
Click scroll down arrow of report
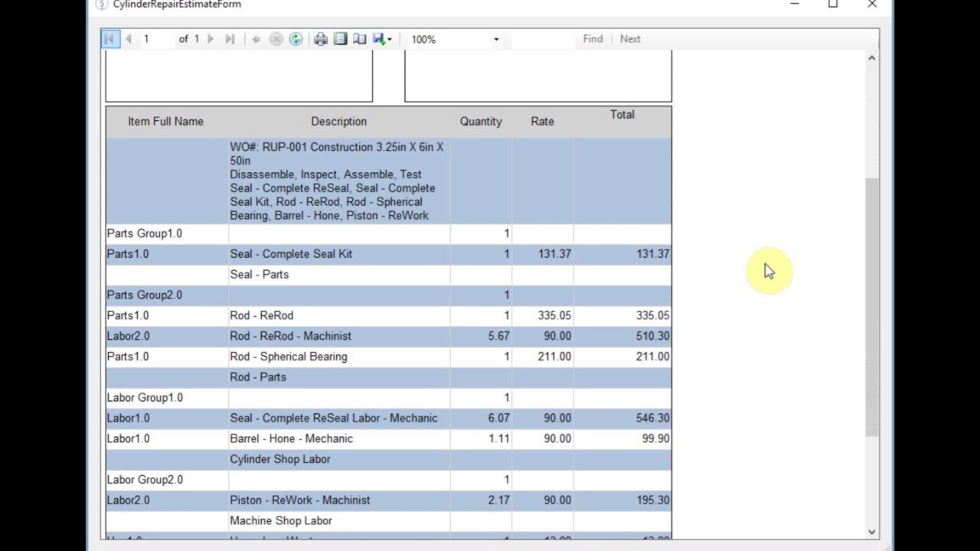[x=871, y=532]
